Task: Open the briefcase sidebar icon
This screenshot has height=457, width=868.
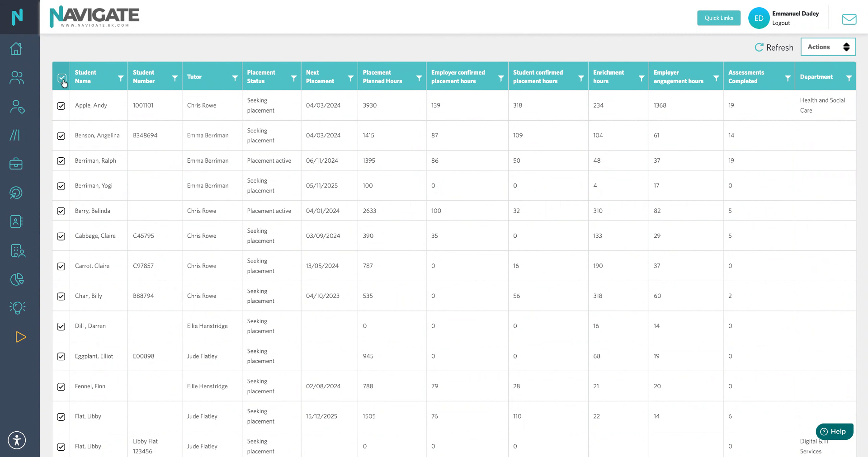Action: pos(16,164)
